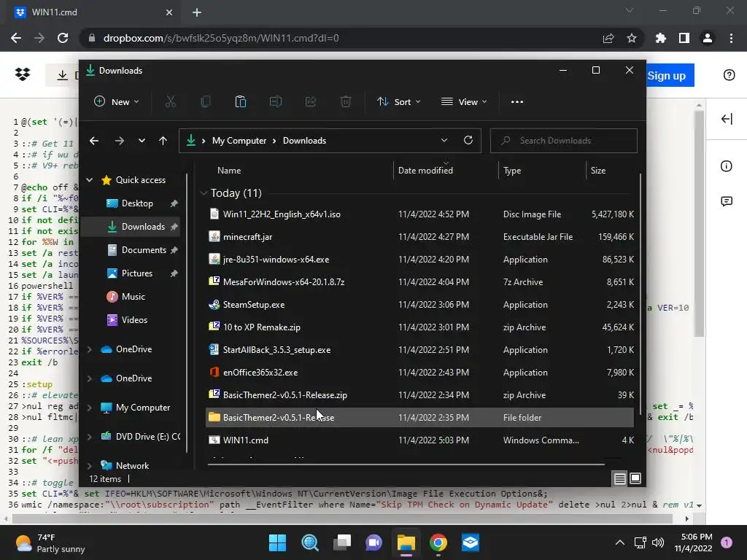Sort by Type column header

(x=512, y=171)
